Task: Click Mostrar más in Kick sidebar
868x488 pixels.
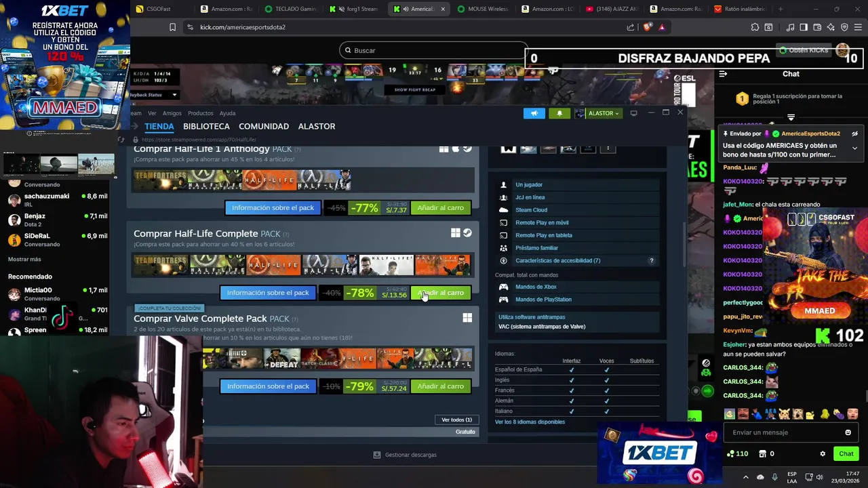Action: coord(24,259)
